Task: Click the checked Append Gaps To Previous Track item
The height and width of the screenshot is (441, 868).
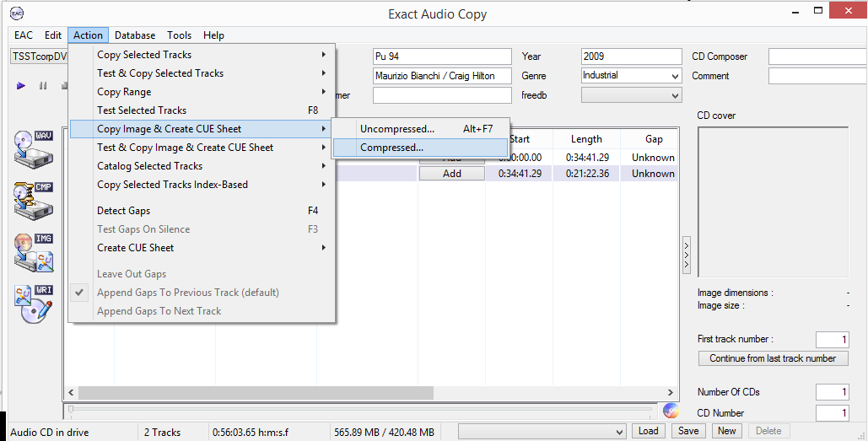Action: [x=202, y=293]
